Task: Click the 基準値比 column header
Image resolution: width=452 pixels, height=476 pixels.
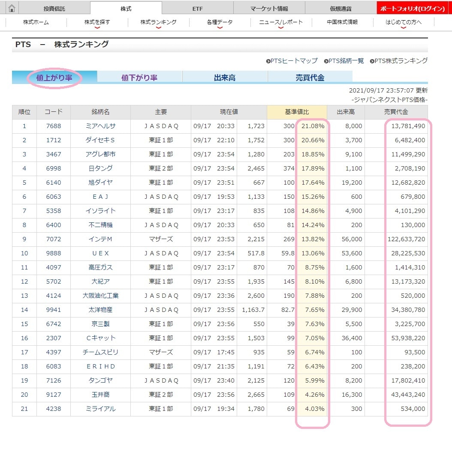Action: click(297, 112)
